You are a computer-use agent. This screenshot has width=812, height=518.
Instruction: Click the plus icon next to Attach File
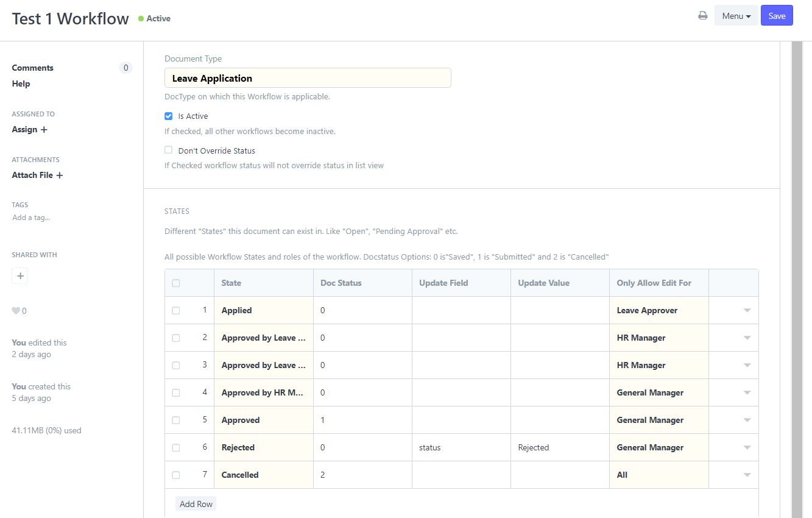coord(59,176)
